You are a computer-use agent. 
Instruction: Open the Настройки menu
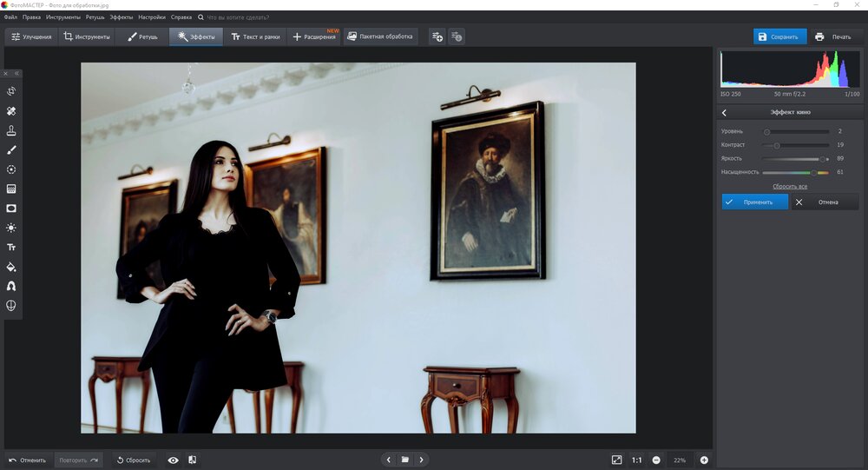click(x=152, y=17)
